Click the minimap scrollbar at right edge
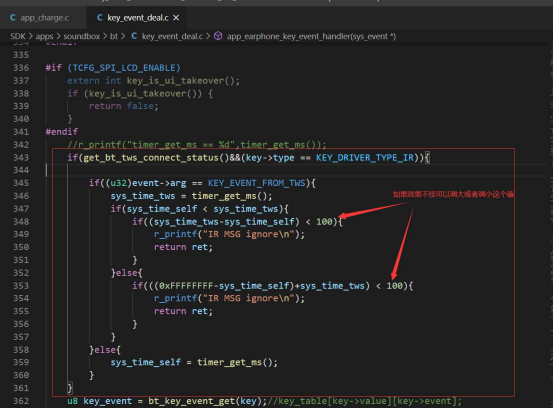This screenshot has height=408, width=553. [x=551, y=212]
